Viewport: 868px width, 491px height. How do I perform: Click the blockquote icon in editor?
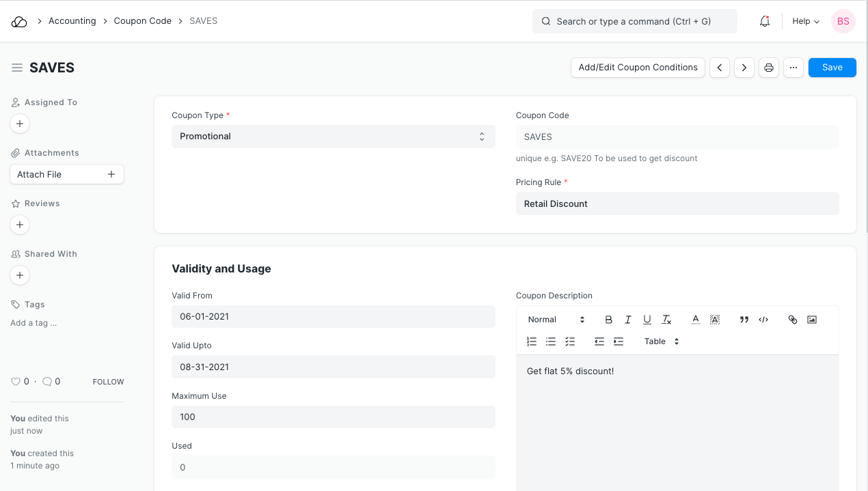click(744, 320)
